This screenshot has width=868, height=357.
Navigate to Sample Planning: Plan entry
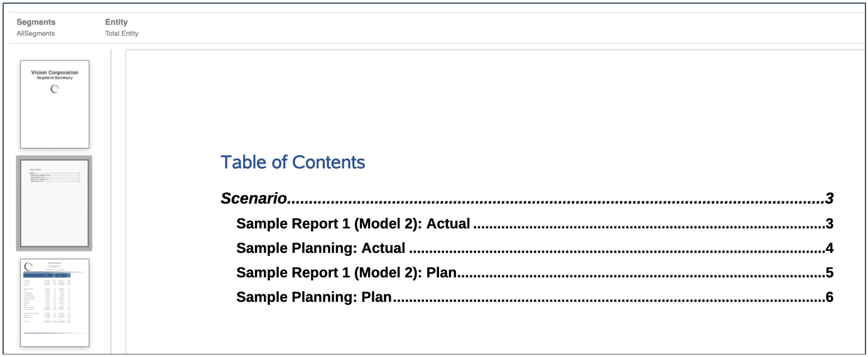coord(314,297)
